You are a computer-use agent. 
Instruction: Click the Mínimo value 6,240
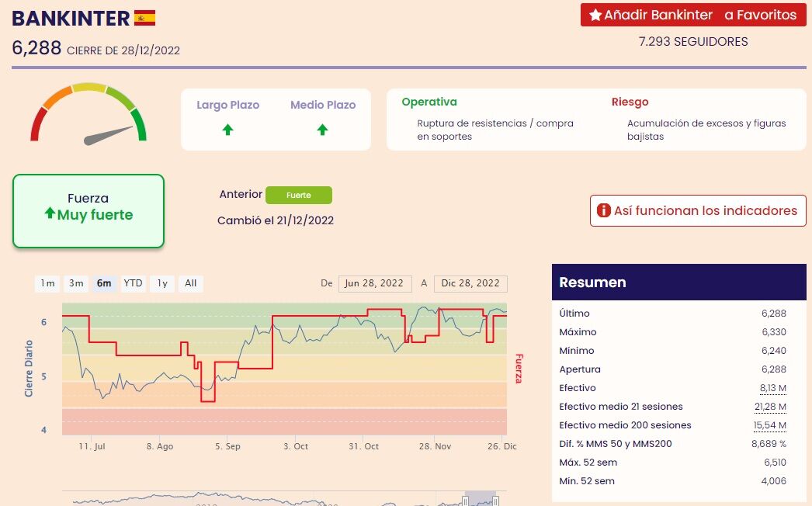pyautogui.click(x=774, y=351)
